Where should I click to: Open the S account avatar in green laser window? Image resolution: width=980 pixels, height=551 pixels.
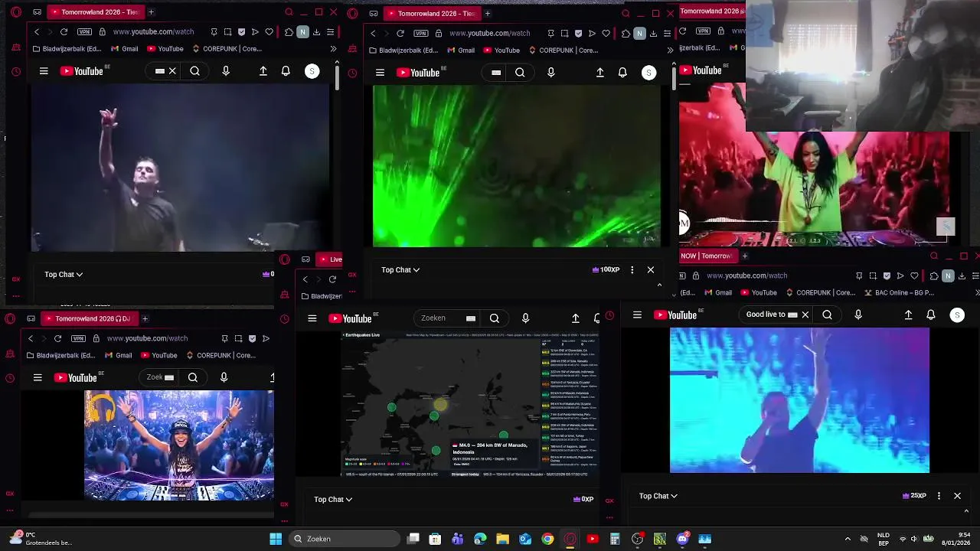pyautogui.click(x=648, y=73)
